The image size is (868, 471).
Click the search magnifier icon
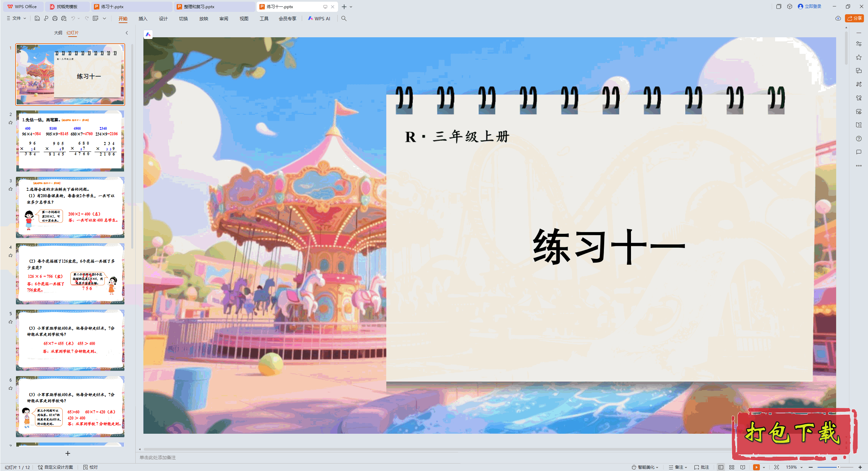[344, 18]
